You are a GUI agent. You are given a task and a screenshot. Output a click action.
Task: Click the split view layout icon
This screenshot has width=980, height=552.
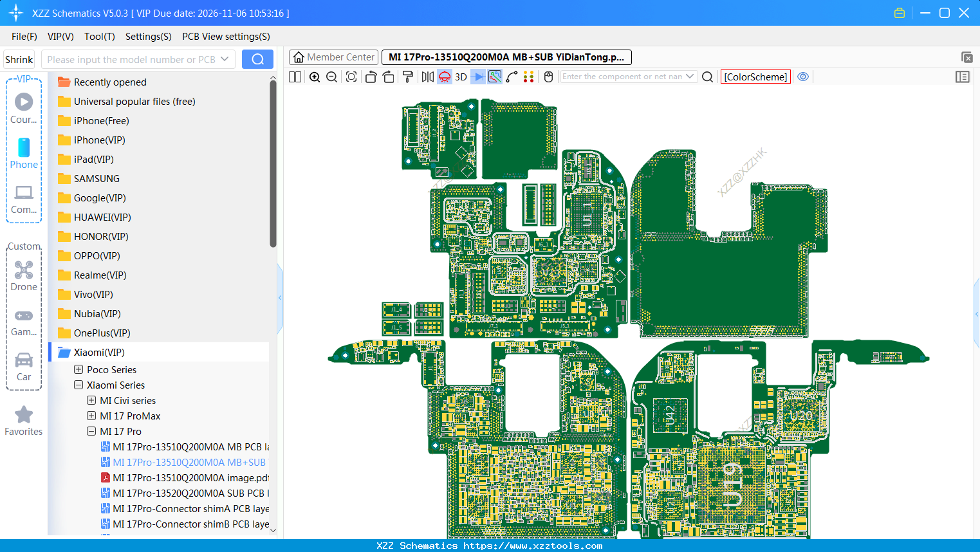[x=295, y=77]
